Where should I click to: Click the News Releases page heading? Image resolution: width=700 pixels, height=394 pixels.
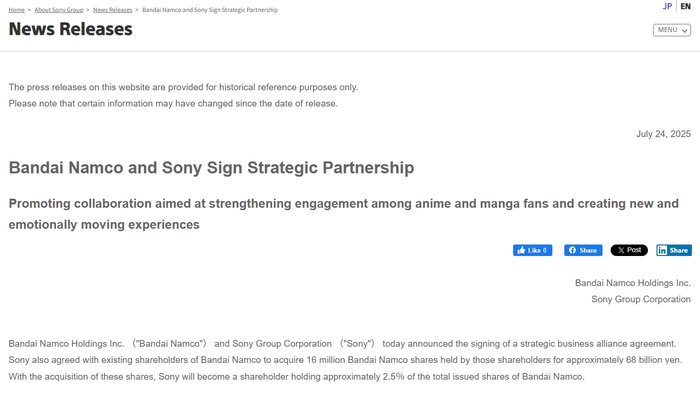(71, 29)
